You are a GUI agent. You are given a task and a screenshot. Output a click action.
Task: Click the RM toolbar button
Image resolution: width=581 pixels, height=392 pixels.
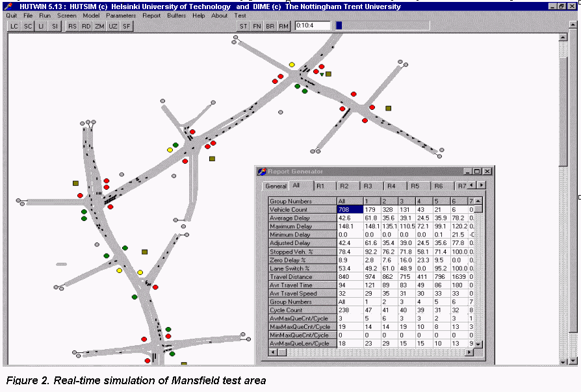pyautogui.click(x=283, y=26)
